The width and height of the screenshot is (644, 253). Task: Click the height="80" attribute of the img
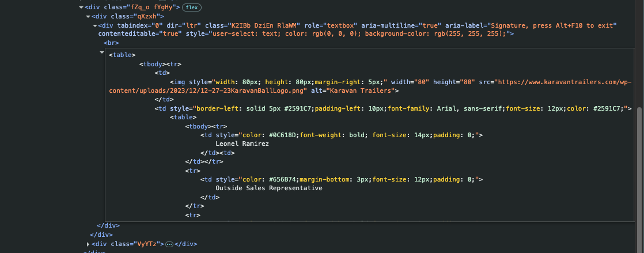point(454,82)
